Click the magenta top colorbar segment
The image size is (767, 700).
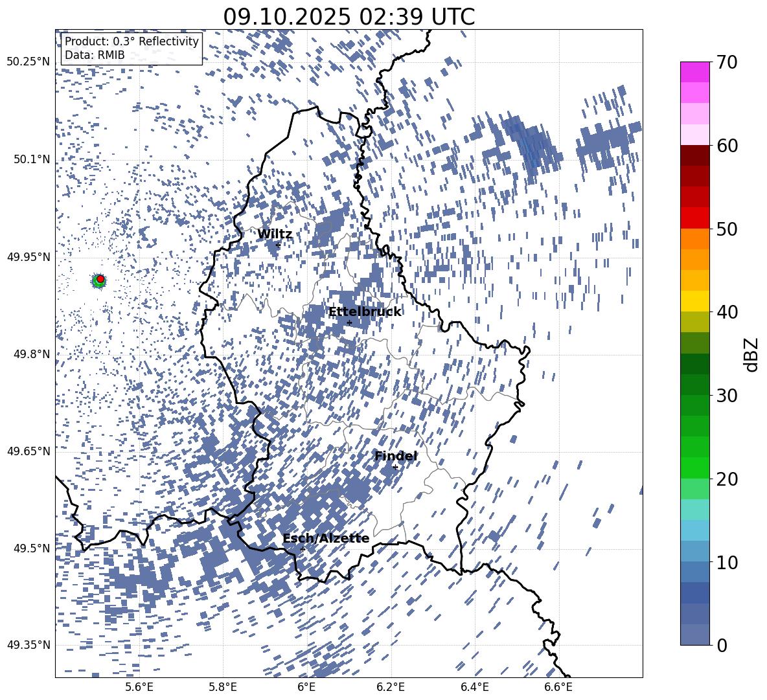coord(694,73)
